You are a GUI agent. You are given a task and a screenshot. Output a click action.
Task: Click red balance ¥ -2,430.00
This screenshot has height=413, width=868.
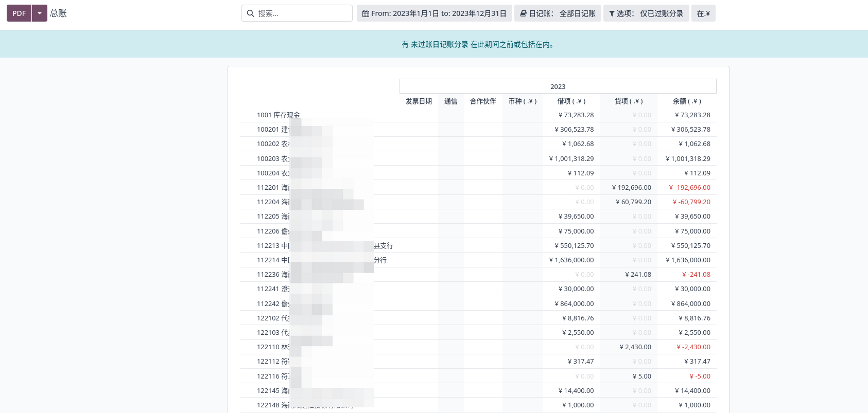(693, 347)
